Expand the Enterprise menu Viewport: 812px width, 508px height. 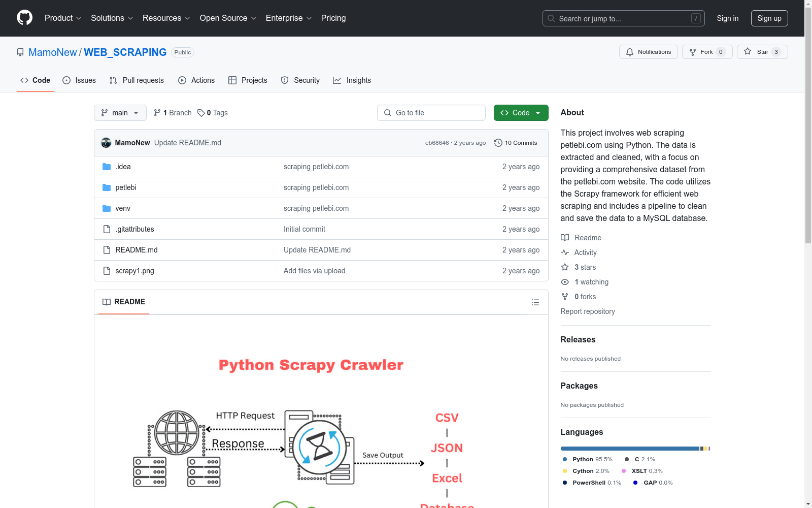(289, 18)
